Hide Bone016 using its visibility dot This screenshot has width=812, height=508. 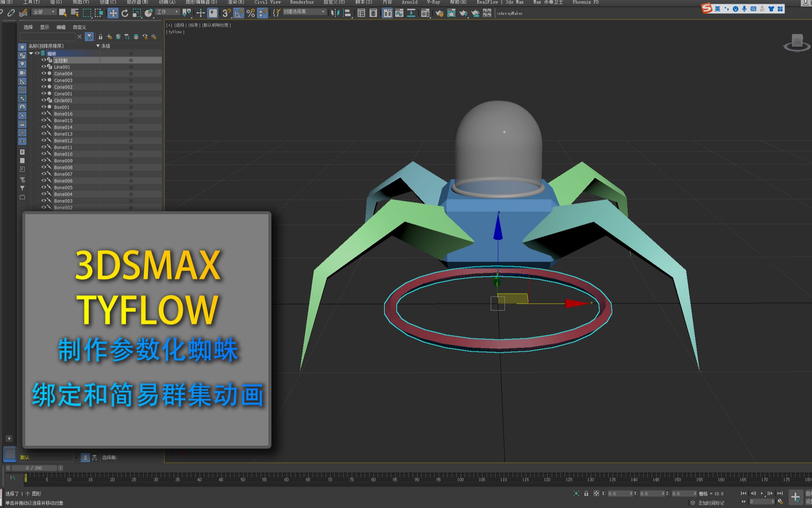tap(44, 114)
